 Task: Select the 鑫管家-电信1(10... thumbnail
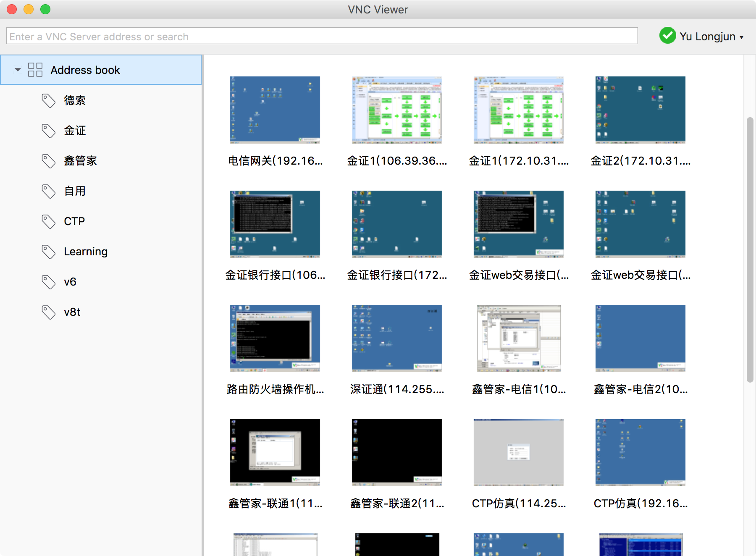pos(519,338)
